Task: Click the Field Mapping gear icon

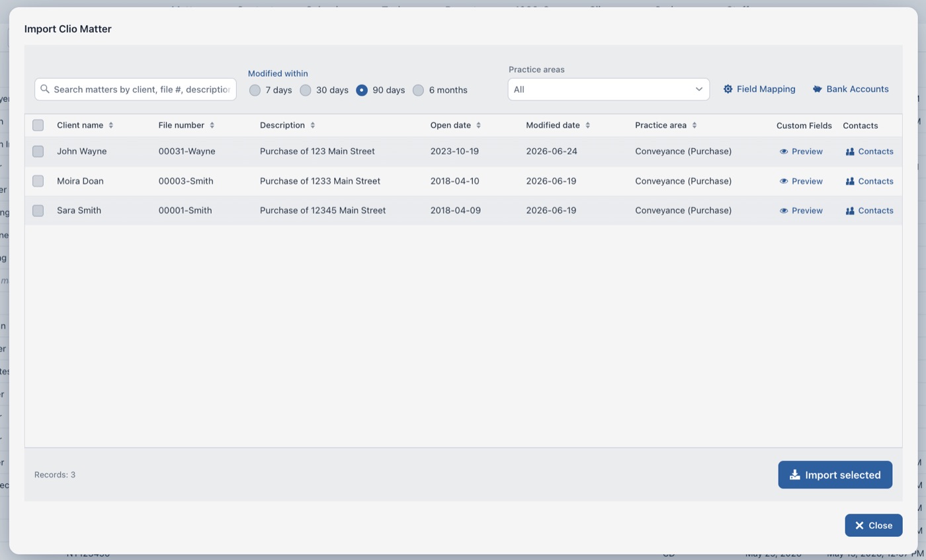Action: click(x=728, y=89)
